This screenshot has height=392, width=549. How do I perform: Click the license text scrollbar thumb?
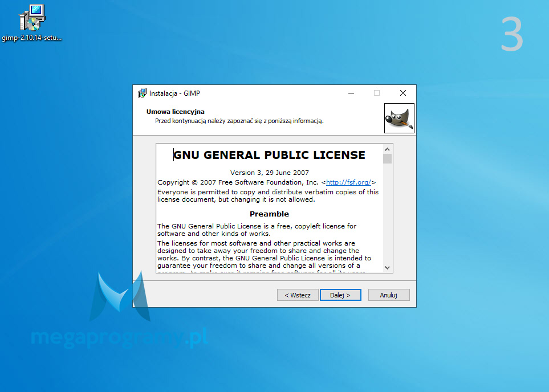tap(387, 159)
